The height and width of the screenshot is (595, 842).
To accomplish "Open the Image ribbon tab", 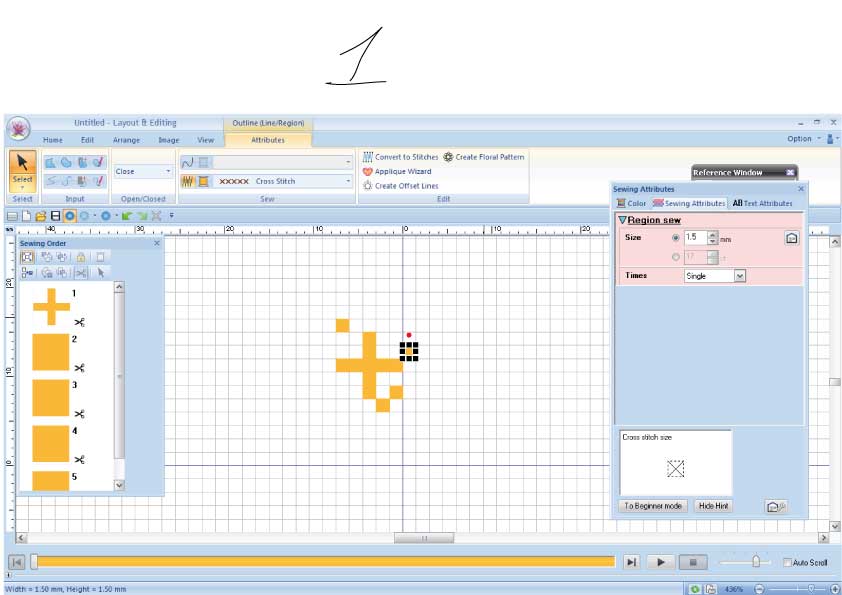I will 169,140.
